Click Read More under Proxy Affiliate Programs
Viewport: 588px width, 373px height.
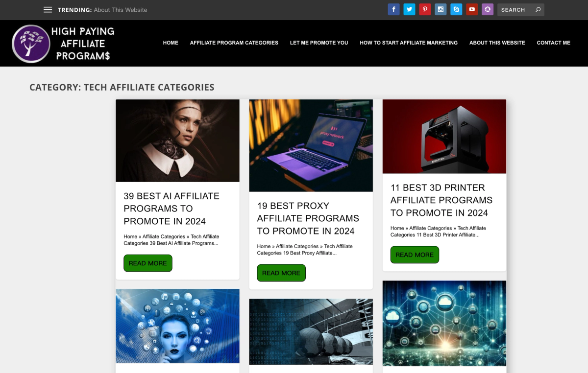[281, 273]
